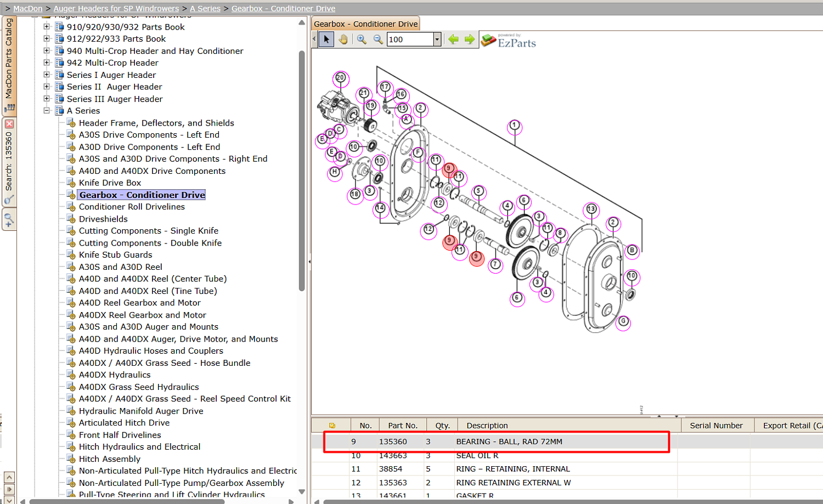The width and height of the screenshot is (823, 504).
Task: Expand the Series I Auger Header node
Action: tap(47, 75)
